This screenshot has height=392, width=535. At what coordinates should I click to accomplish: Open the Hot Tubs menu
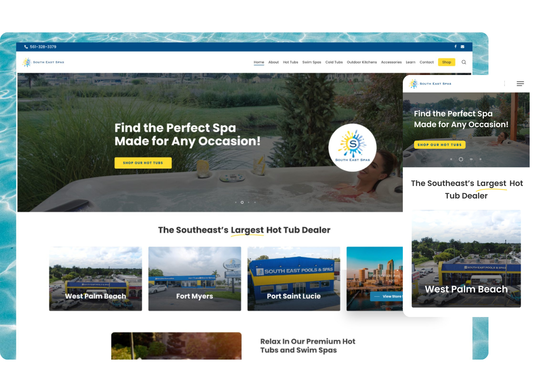[290, 62]
